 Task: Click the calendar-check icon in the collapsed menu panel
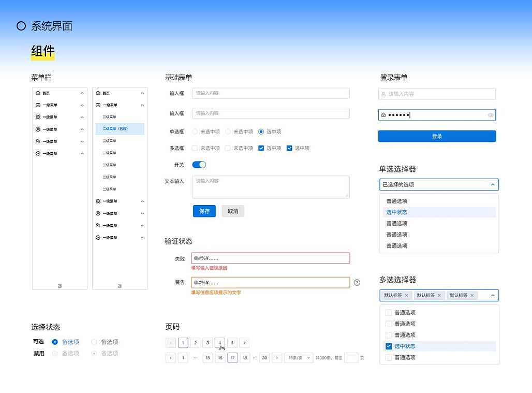click(38, 105)
